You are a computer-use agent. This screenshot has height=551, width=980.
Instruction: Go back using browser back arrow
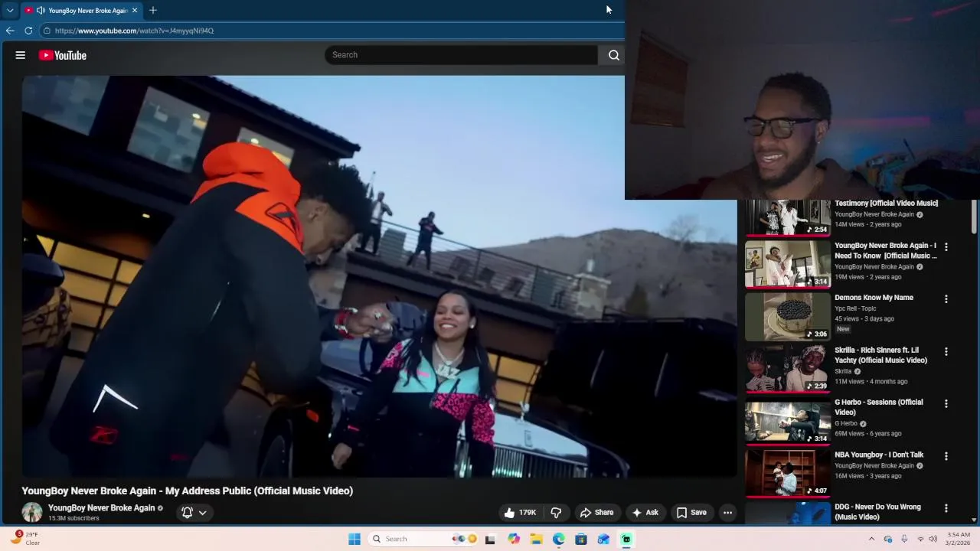[x=10, y=31]
